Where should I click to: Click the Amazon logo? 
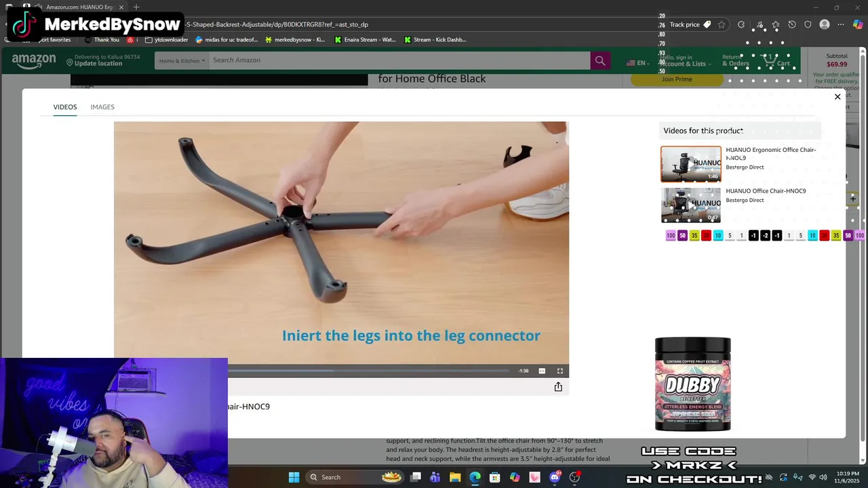(x=34, y=60)
